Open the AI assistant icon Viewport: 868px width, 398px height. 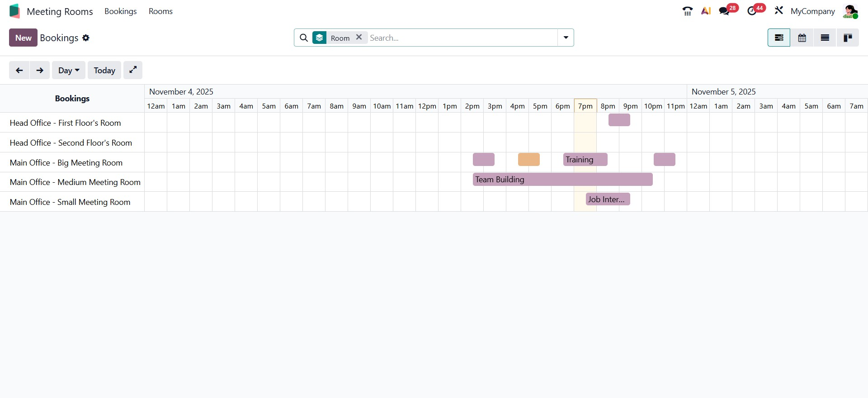coord(706,11)
